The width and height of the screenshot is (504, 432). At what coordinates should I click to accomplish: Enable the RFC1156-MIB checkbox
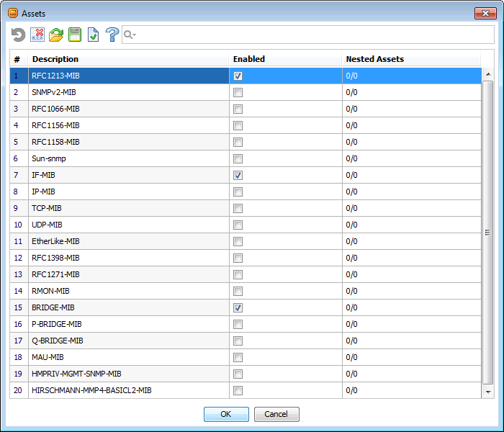[x=238, y=126]
